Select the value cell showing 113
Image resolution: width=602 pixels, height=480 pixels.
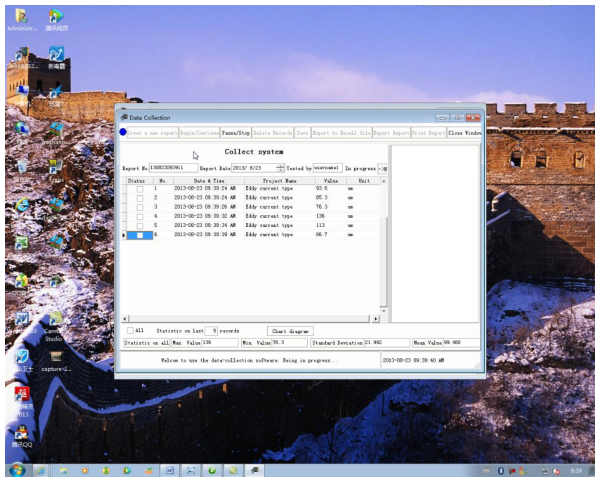click(331, 225)
